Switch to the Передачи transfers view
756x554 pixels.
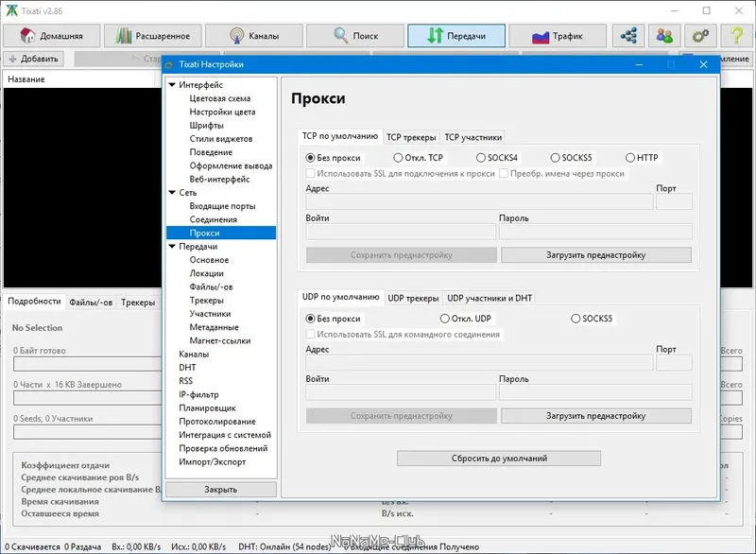pos(456,36)
